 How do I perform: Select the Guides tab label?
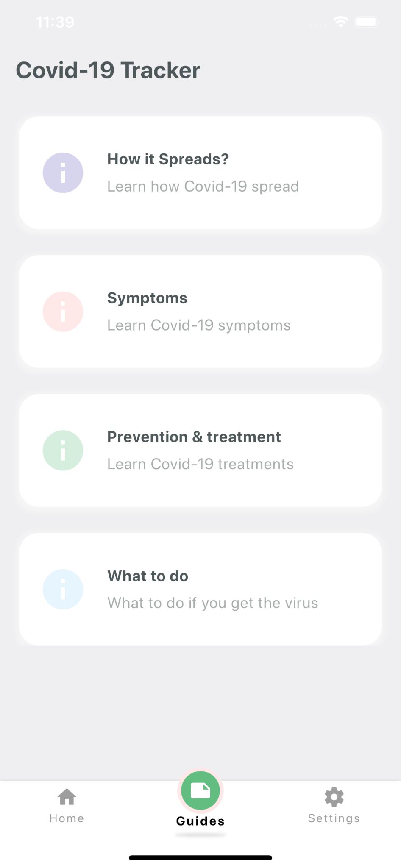point(200,821)
